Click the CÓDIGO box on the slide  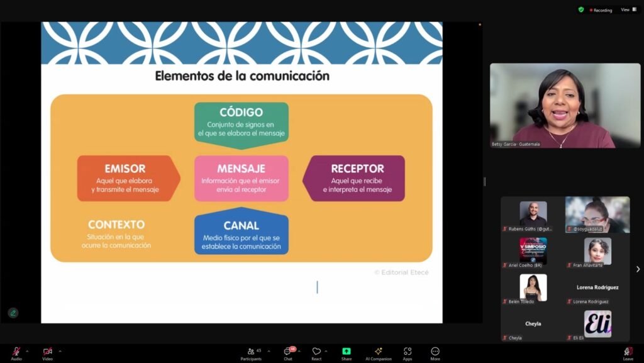(x=241, y=125)
